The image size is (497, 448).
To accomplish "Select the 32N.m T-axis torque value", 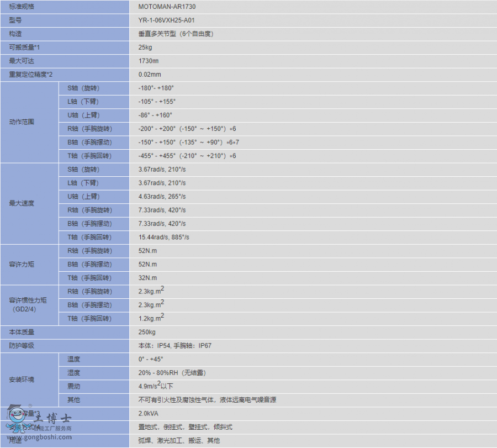I will click(x=147, y=278).
